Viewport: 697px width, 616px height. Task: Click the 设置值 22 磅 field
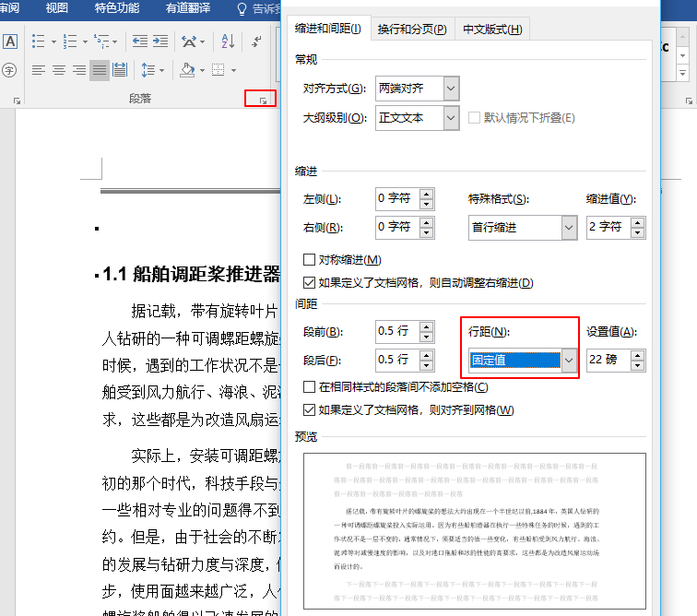tap(608, 360)
